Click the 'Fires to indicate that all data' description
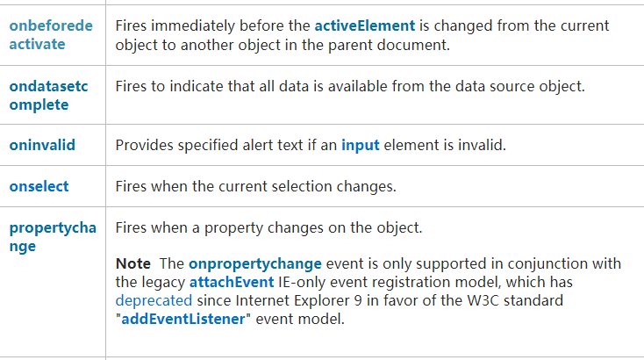Image resolution: width=644 pixels, height=360 pixels. click(350, 86)
